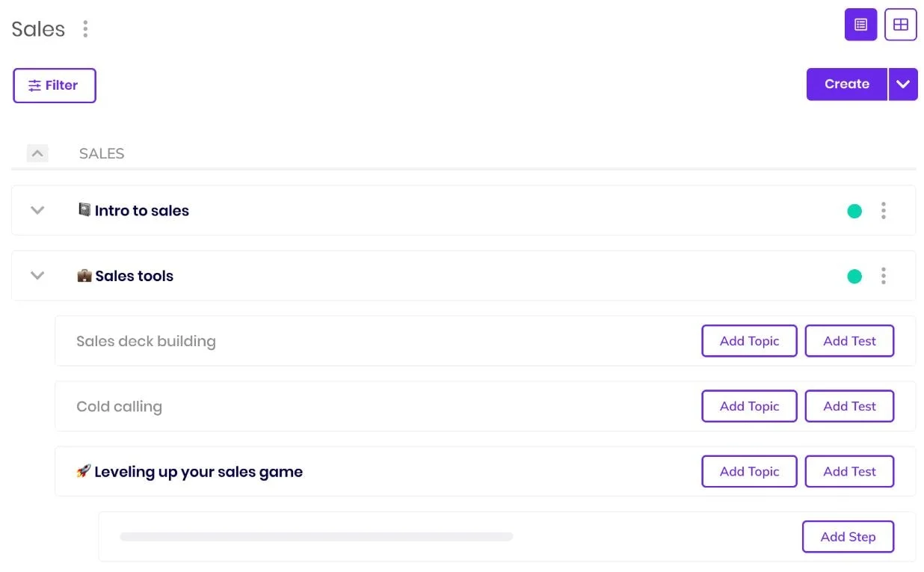This screenshot has height=572, width=924.
Task: Click the Create button
Action: tap(846, 84)
